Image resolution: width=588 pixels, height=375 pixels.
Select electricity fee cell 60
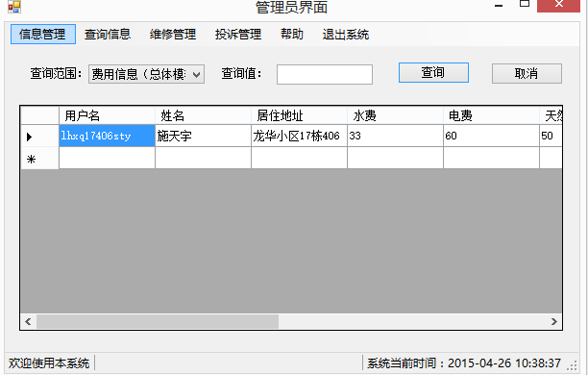click(491, 136)
